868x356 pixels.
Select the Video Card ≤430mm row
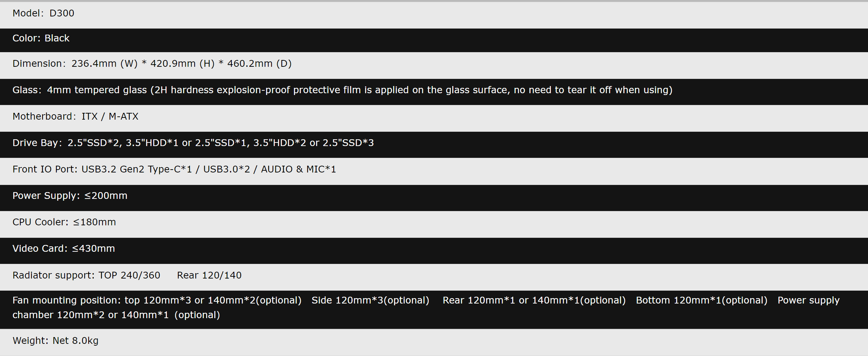[64, 249]
